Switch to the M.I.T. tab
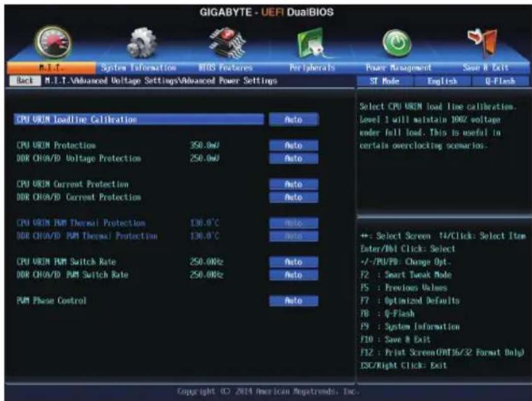The image size is (532, 401). coord(51,68)
